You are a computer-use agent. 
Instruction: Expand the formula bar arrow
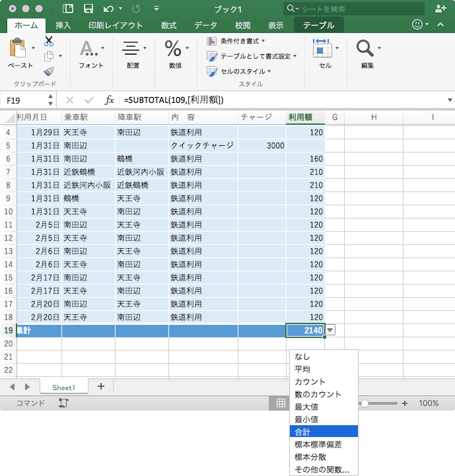pyautogui.click(x=450, y=100)
